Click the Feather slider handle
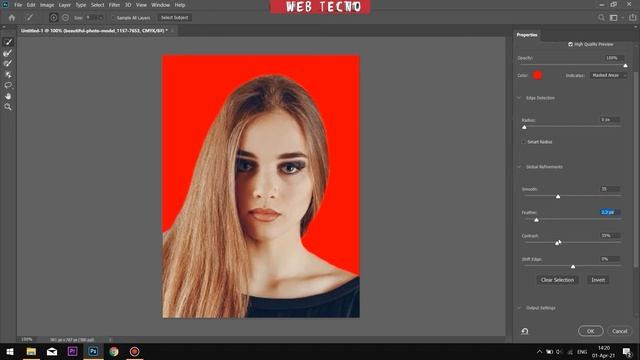Image resolution: width=640 pixels, height=360 pixels. (x=536, y=220)
